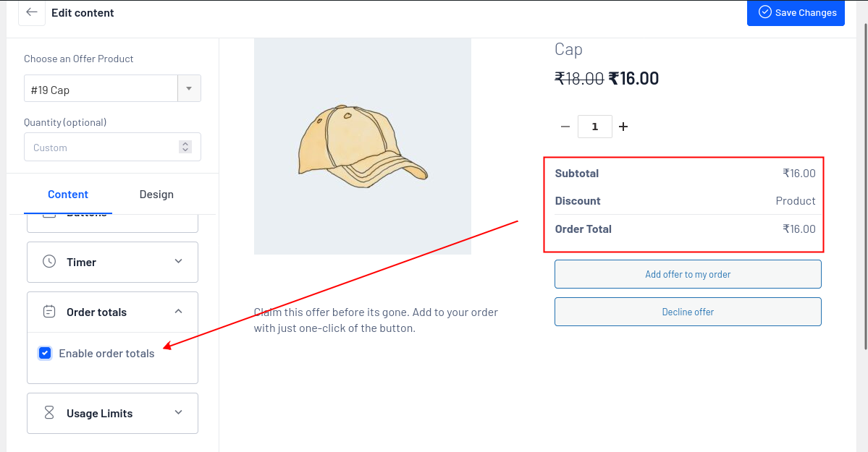The image size is (868, 452).
Task: Open the Offer Product dropdown arrow
Action: click(189, 89)
